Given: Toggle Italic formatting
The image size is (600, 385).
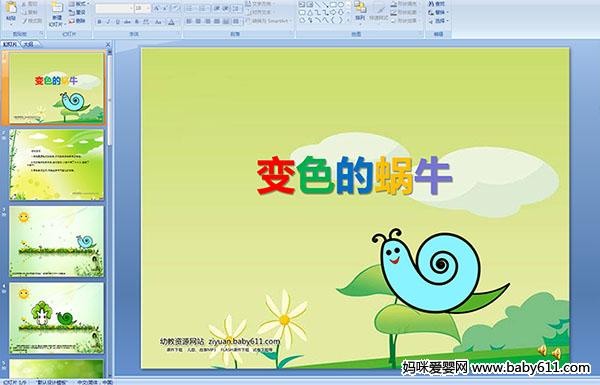Looking at the screenshot, I should coord(108,22).
